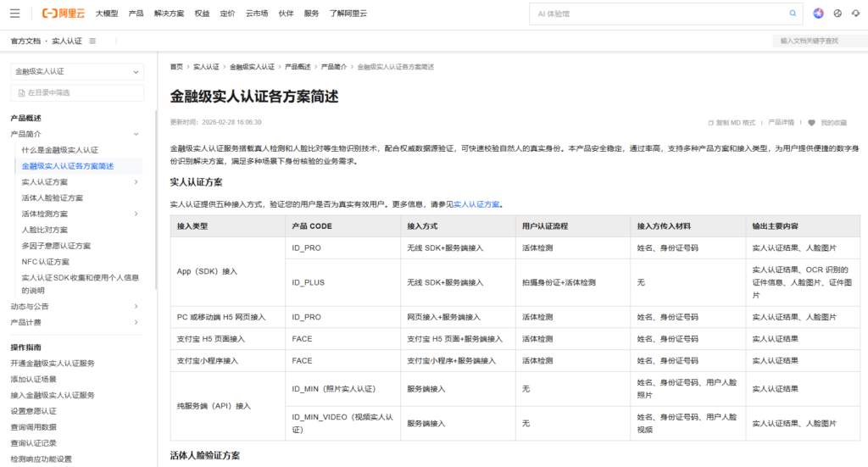
Task: Collapse the 产品简介 section
Action: (x=136, y=134)
